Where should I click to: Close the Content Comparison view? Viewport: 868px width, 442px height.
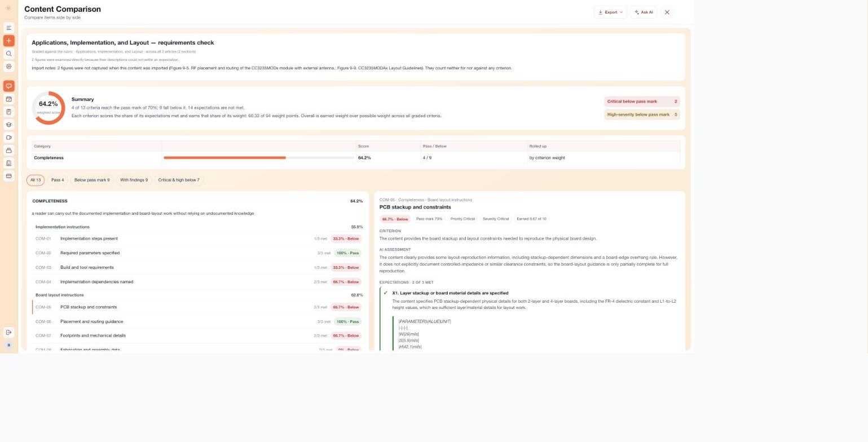(667, 12)
